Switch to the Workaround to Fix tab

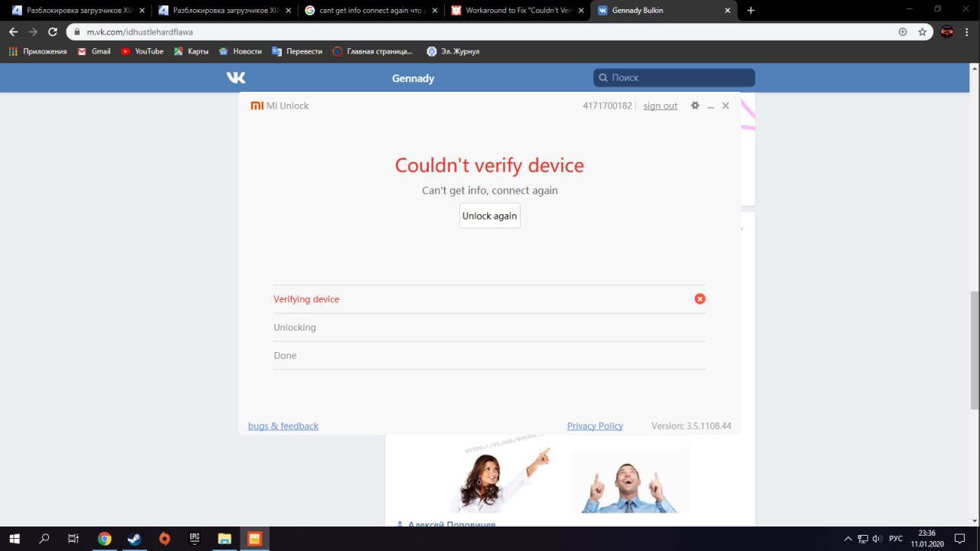pos(518,11)
